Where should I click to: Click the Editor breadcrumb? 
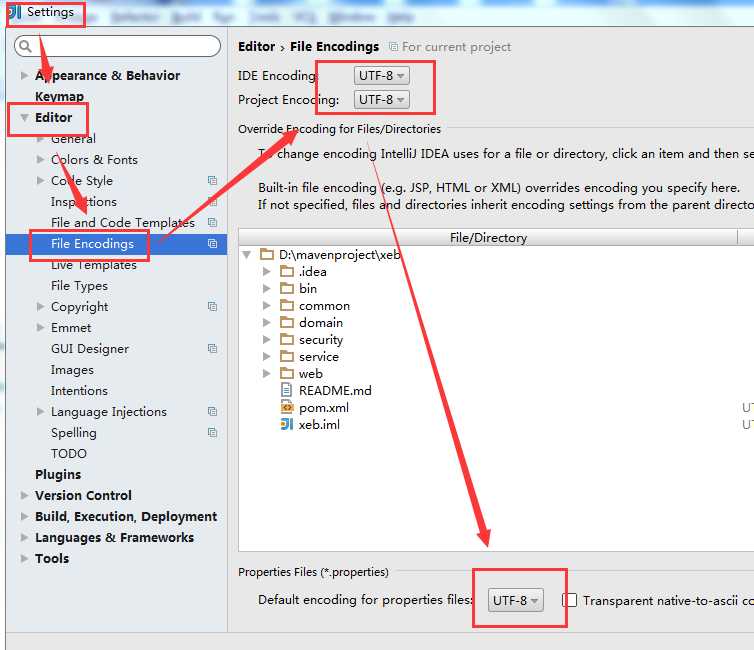(256, 47)
